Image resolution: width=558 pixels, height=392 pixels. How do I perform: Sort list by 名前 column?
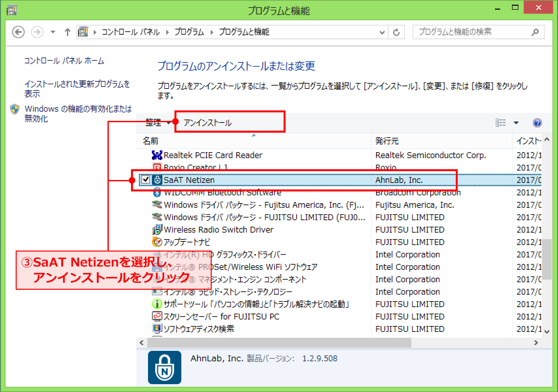point(254,141)
